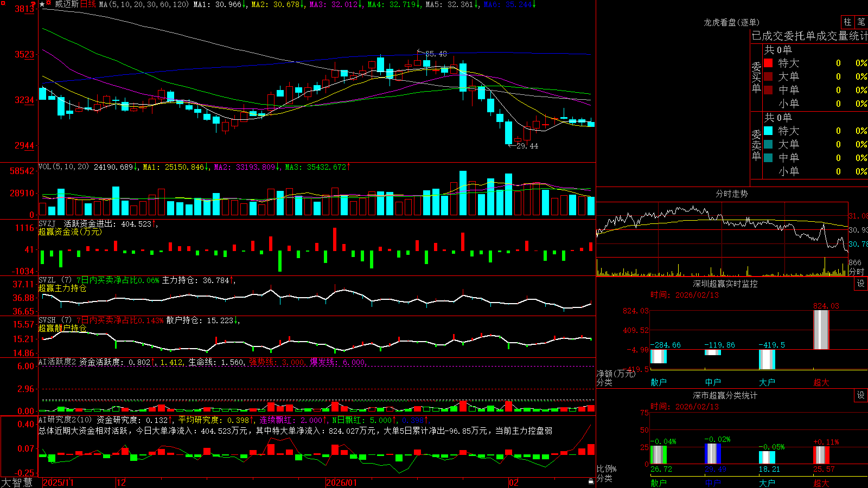
Task: Click the dark red 中单 buy order swatch
Action: click(768, 90)
